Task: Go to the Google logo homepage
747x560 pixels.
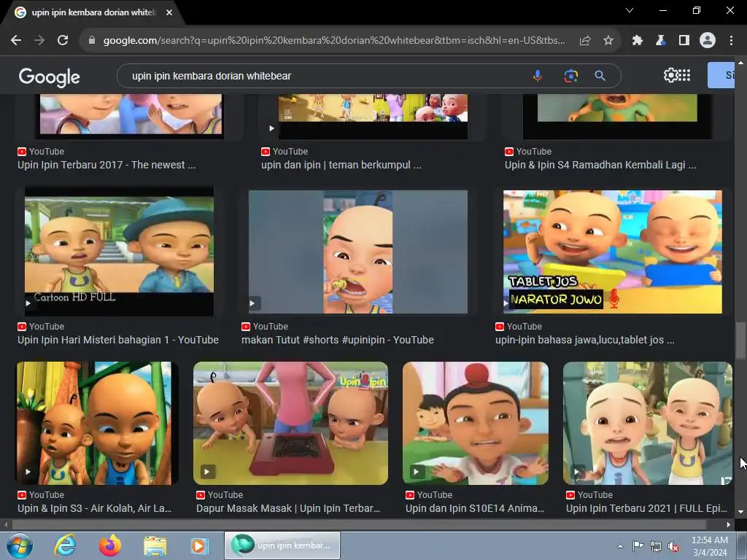Action: [x=50, y=77]
